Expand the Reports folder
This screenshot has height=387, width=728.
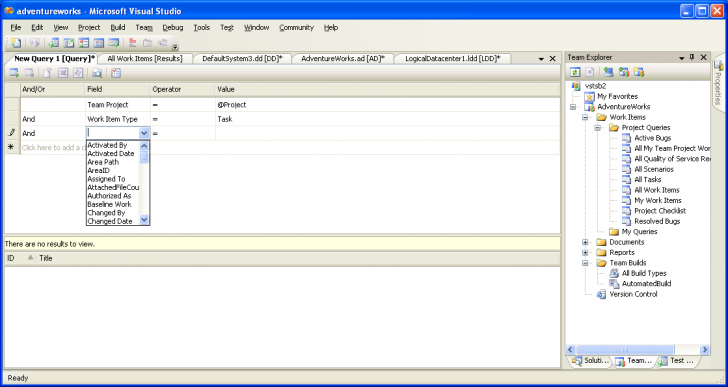click(585, 252)
